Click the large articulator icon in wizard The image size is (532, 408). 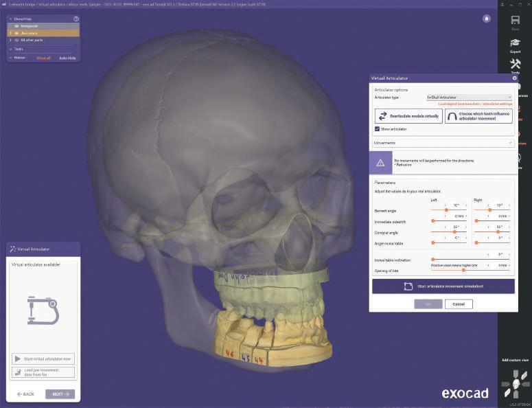(43, 310)
